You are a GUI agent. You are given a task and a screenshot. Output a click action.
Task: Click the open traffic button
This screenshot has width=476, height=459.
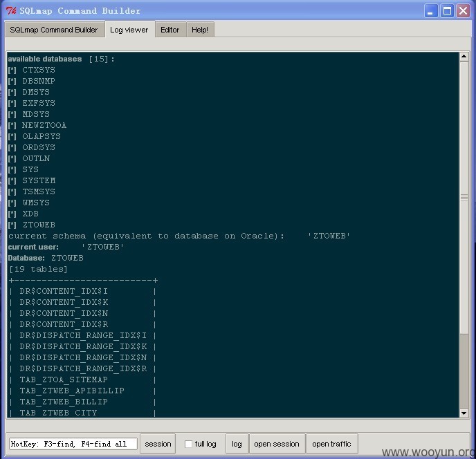[x=331, y=444]
